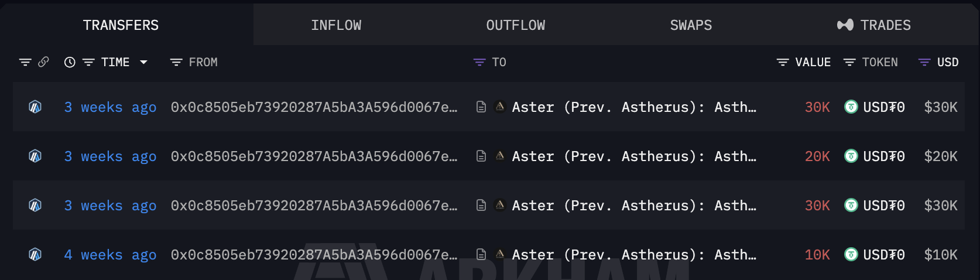This screenshot has height=280, width=980.
Task: Open the leftmost filter icon in header
Action: point(25,62)
